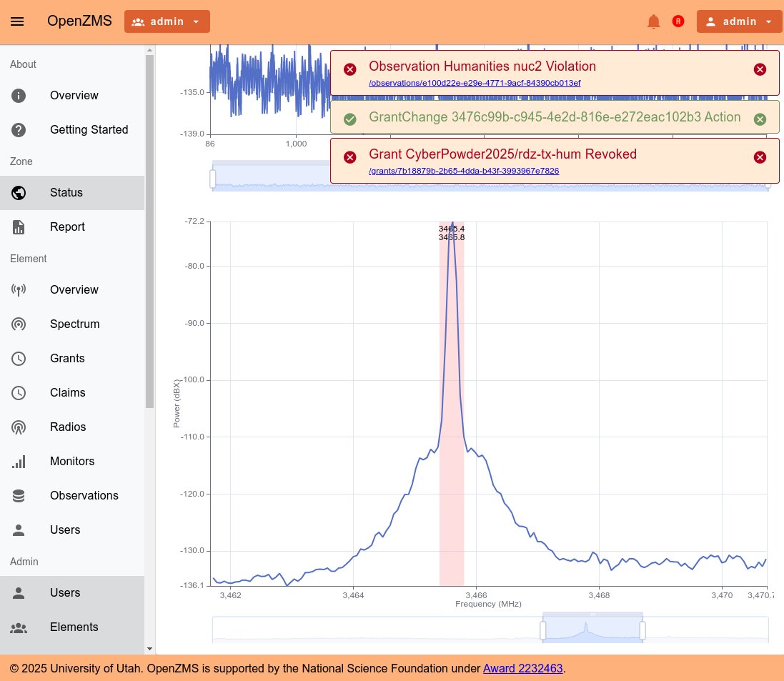Click the red alert badge icon
Screen dimensions: 784x681
coord(678,21)
